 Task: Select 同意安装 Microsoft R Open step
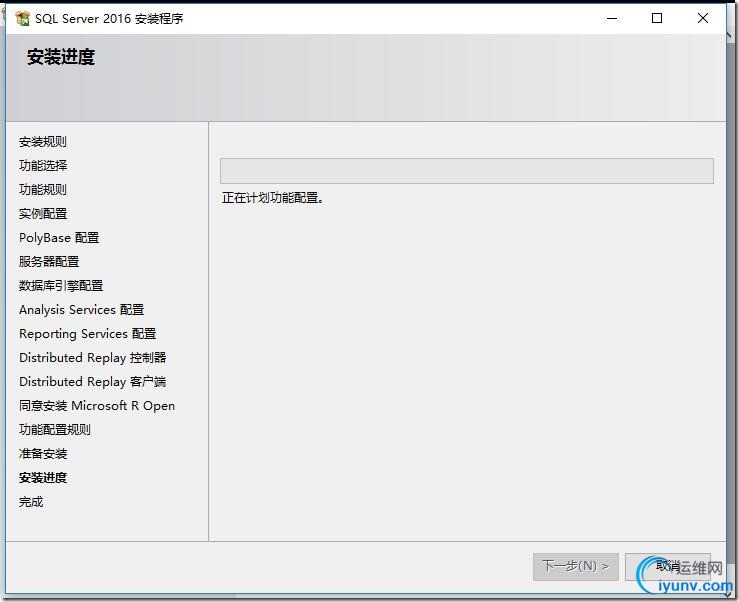point(97,406)
